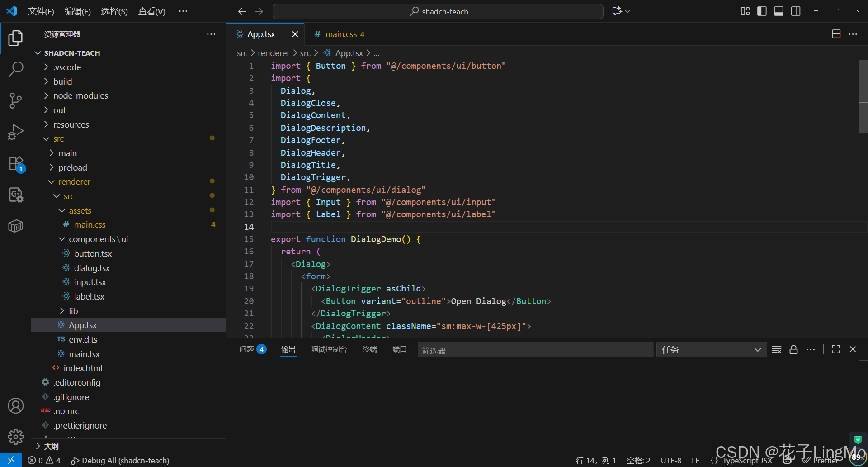Toggle the primary side bar

pos(762,11)
